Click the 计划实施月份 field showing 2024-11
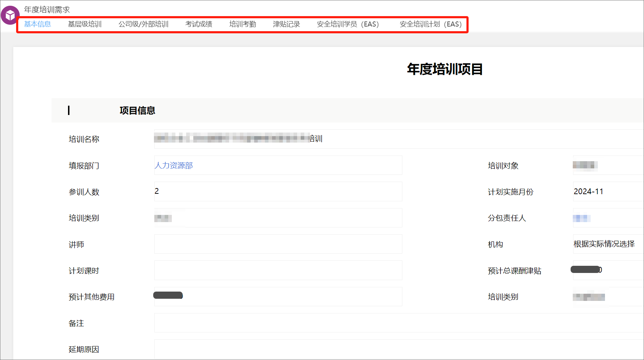644x360 pixels. coord(608,192)
